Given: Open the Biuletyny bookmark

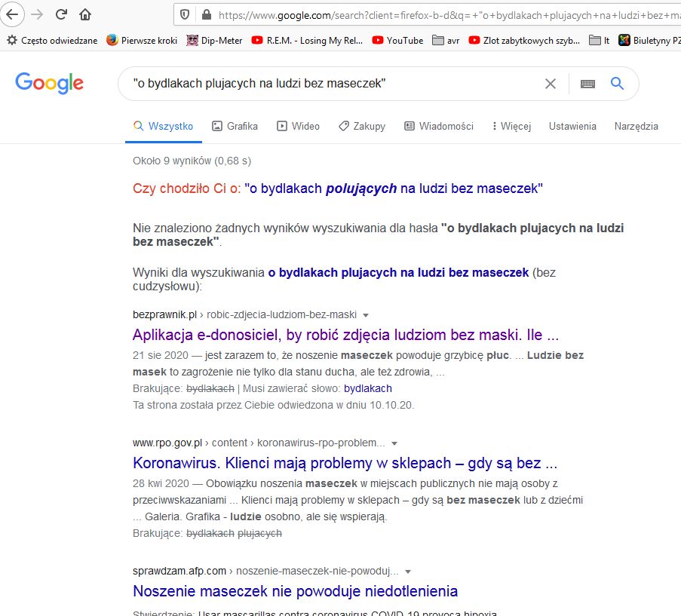Looking at the screenshot, I should pos(649,41).
